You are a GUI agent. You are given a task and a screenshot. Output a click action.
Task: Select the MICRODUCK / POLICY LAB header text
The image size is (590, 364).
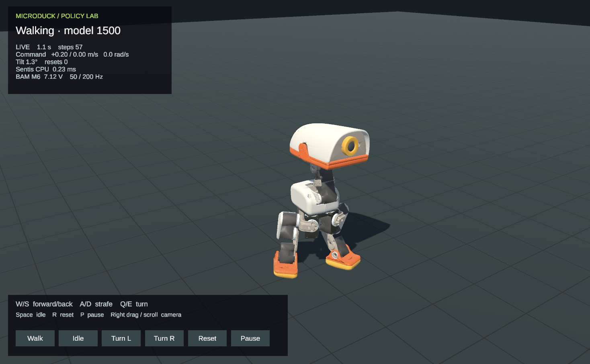click(57, 16)
